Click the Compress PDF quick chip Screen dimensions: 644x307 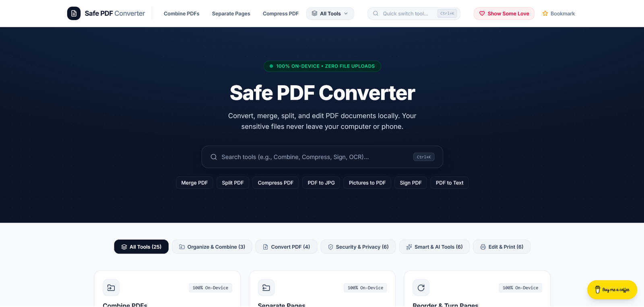click(x=276, y=183)
